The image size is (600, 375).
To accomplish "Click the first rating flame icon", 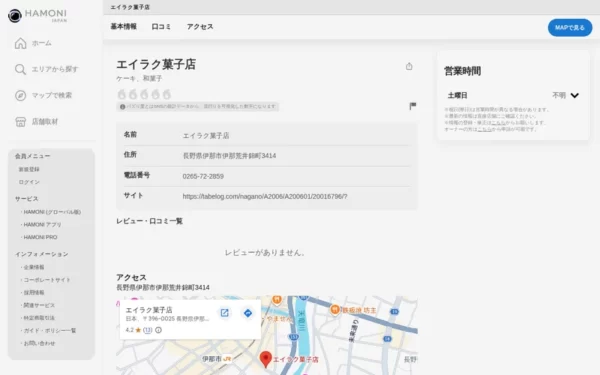I will (x=122, y=94).
